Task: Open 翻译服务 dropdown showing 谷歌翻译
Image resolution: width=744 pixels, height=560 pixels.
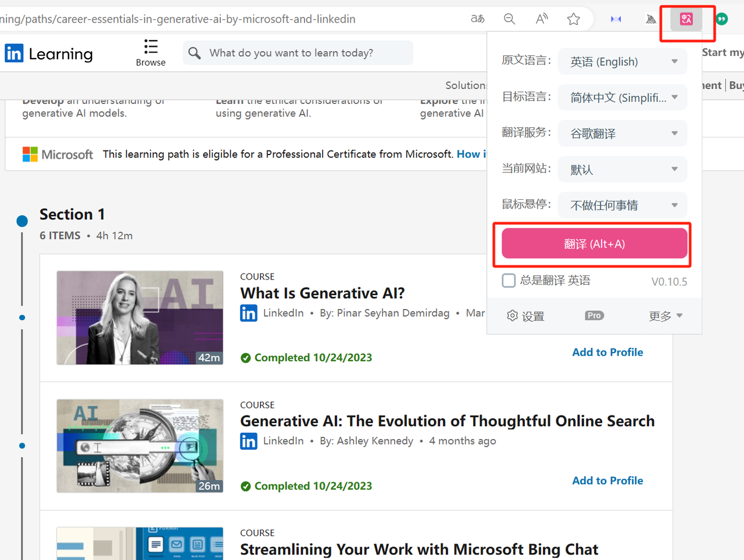Action: pos(623,134)
